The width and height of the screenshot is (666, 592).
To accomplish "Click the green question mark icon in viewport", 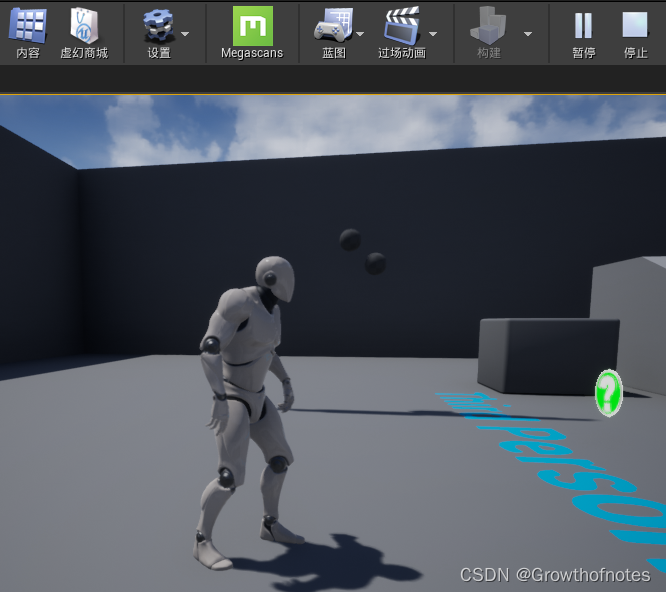I will point(609,393).
